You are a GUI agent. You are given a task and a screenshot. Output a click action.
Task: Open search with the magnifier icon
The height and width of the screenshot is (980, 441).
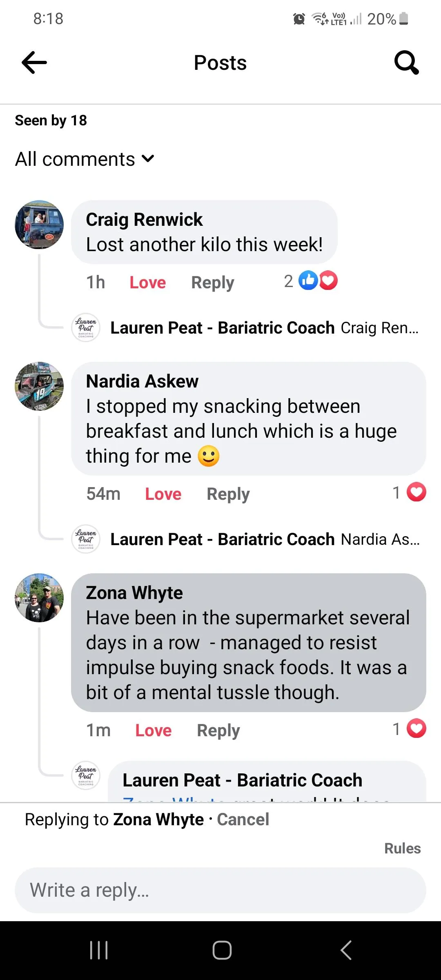(406, 63)
